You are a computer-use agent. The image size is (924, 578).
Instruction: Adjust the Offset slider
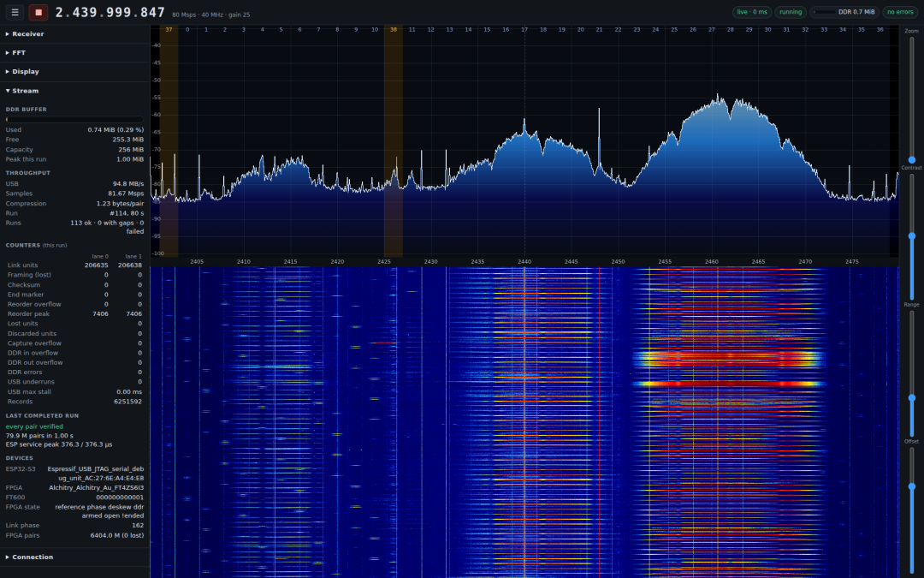912,510
